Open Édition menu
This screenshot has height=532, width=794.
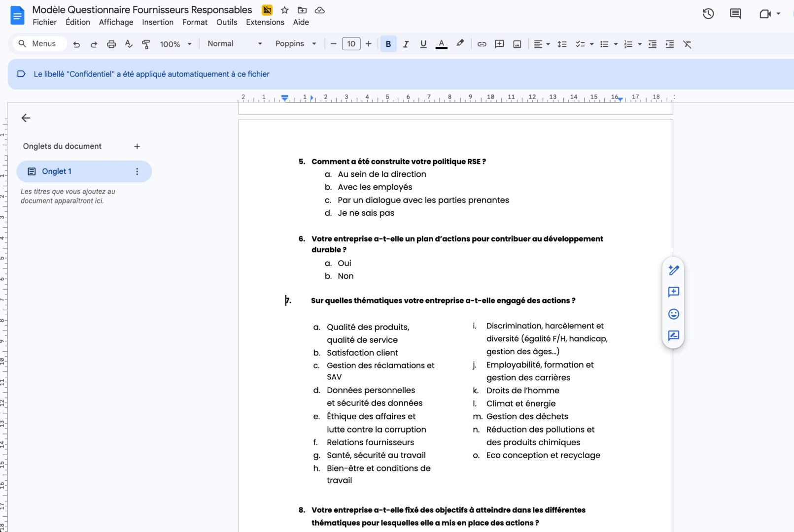click(x=78, y=22)
